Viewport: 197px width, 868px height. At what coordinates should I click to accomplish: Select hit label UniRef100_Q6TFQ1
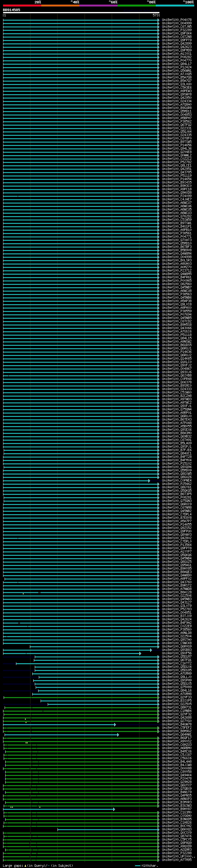177,660
